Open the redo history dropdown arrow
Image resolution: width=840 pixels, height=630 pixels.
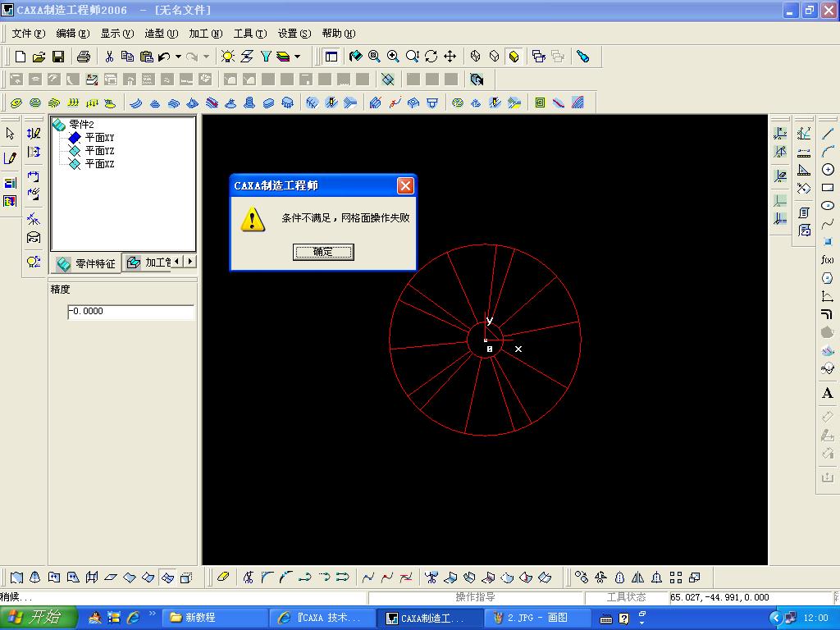click(x=206, y=57)
